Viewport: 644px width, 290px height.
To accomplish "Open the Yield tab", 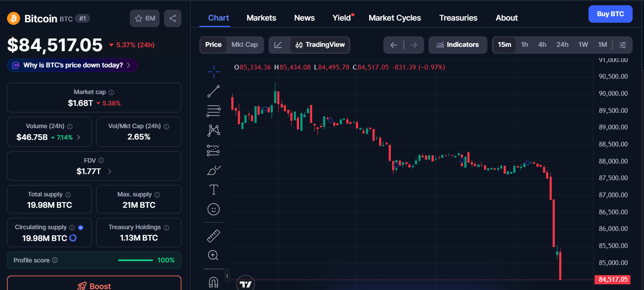I will coord(341,18).
